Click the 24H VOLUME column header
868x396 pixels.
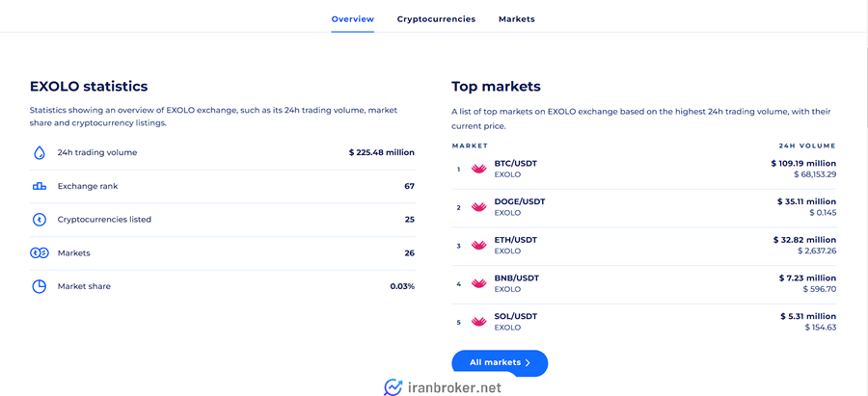tap(807, 146)
